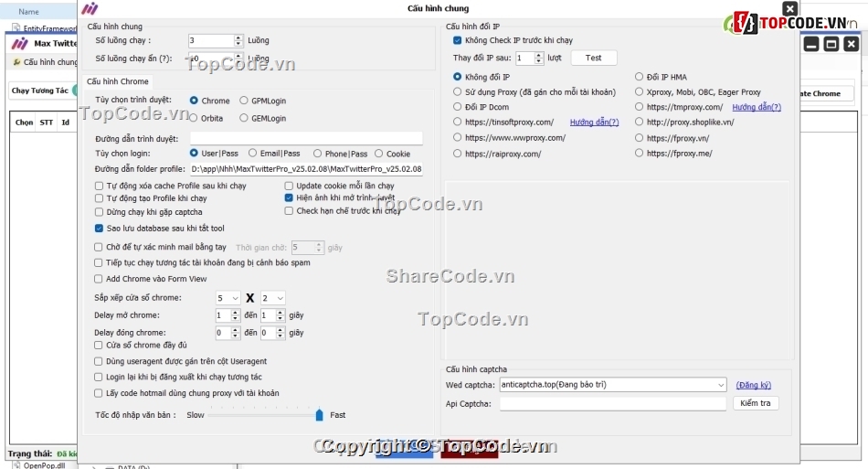Toggle Dừng chạy khi gặp captcha
This screenshot has width=868, height=469.
99,211
